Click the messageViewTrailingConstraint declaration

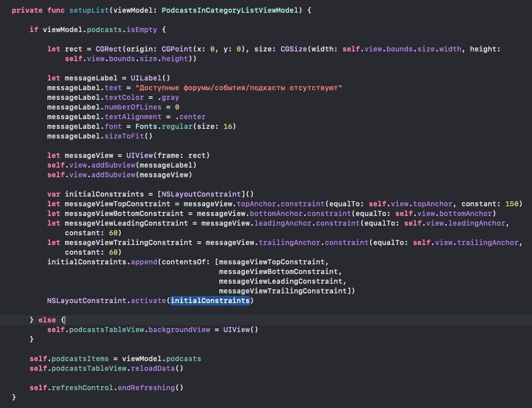129,242
